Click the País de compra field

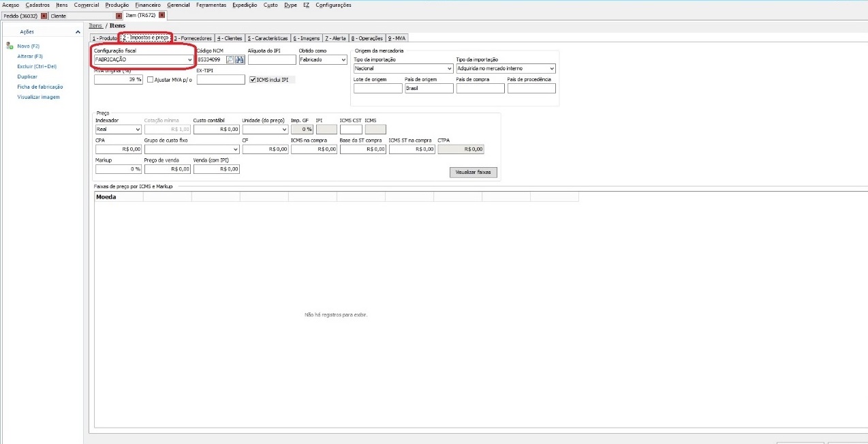(x=480, y=89)
